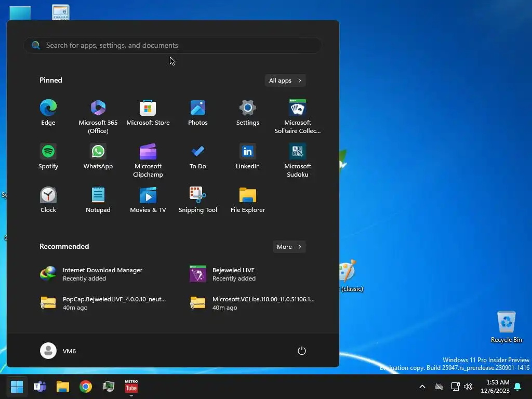Click the Start menu search box

point(172,45)
